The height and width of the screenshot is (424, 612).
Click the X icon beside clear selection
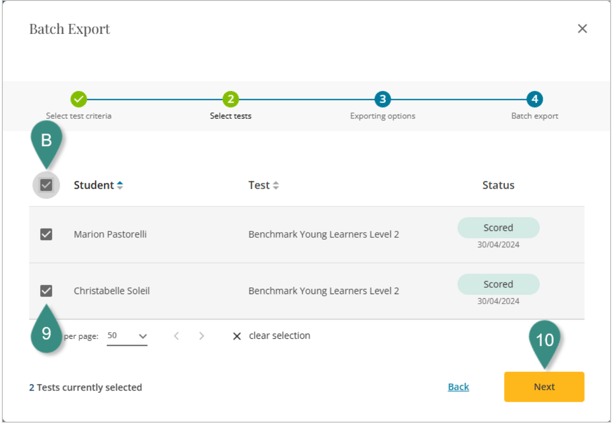(x=237, y=336)
